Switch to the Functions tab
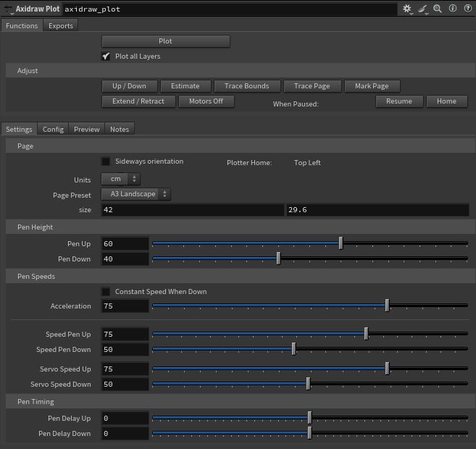Viewport: 476px width, 449px height. pos(22,26)
